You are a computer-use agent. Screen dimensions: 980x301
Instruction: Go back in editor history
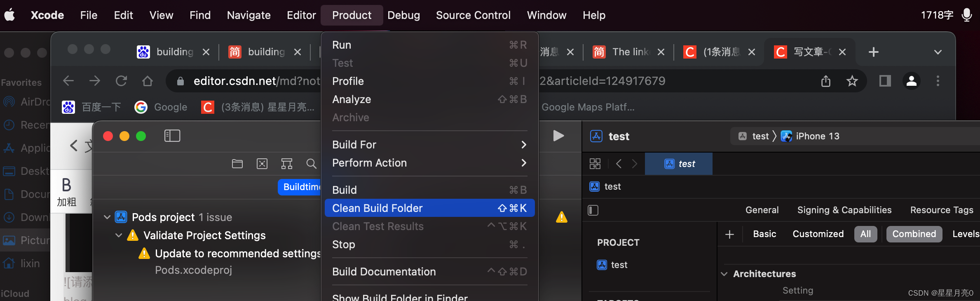[x=619, y=164]
